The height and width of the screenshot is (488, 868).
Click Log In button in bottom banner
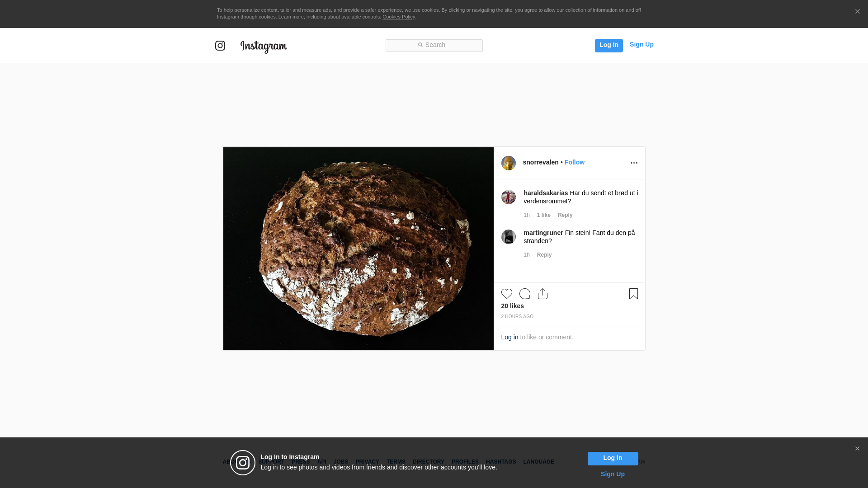(613, 459)
